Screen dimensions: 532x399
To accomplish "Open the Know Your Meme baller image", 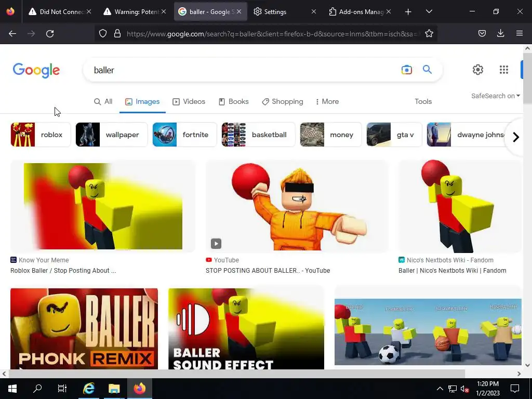I will click(x=103, y=206).
